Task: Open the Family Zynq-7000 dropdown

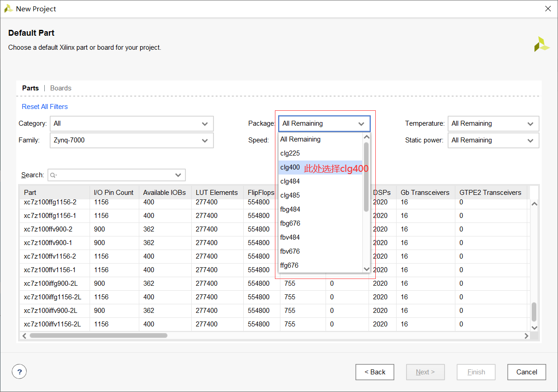Action: click(x=132, y=140)
